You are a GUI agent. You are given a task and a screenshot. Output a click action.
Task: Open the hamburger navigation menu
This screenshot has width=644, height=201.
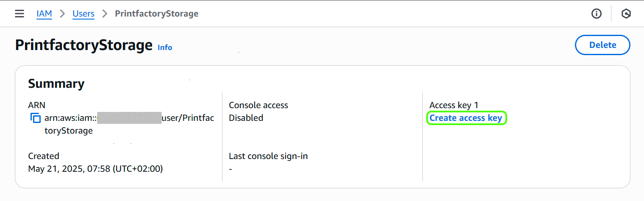[x=19, y=14]
